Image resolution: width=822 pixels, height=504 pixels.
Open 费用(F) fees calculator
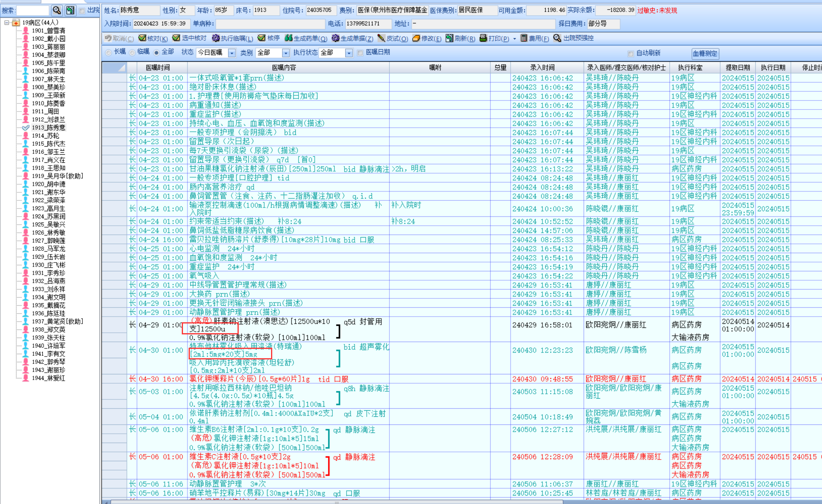click(523, 38)
